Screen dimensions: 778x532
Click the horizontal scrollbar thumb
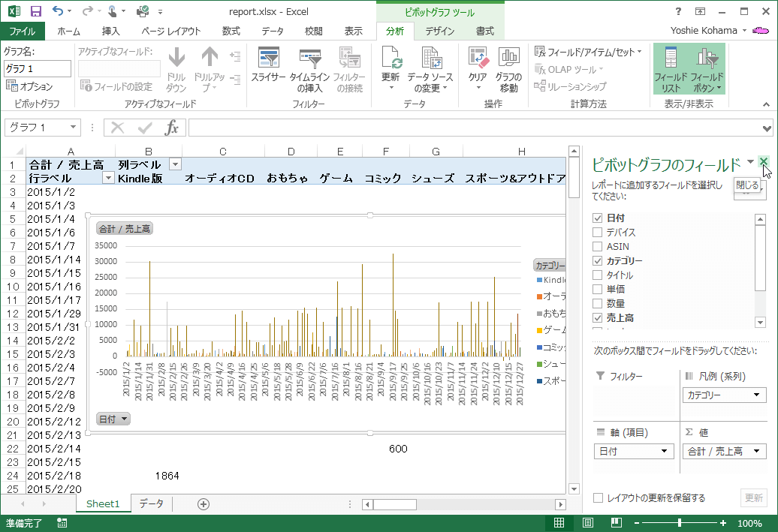point(395,505)
